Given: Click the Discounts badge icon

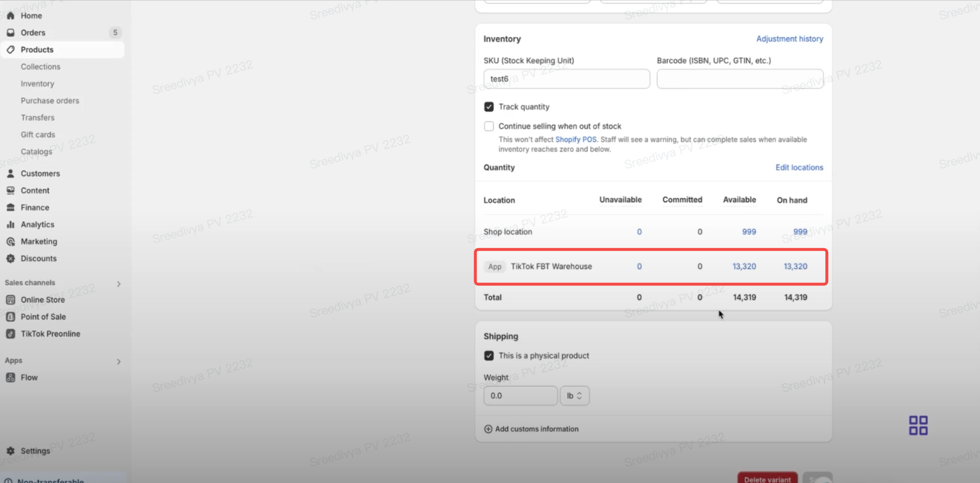Looking at the screenshot, I should (x=10, y=259).
